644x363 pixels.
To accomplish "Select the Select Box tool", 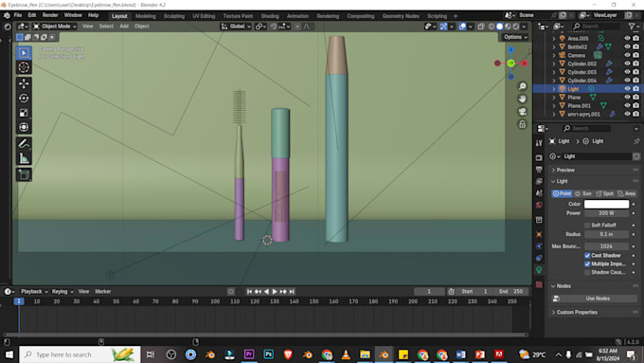I will click(24, 53).
